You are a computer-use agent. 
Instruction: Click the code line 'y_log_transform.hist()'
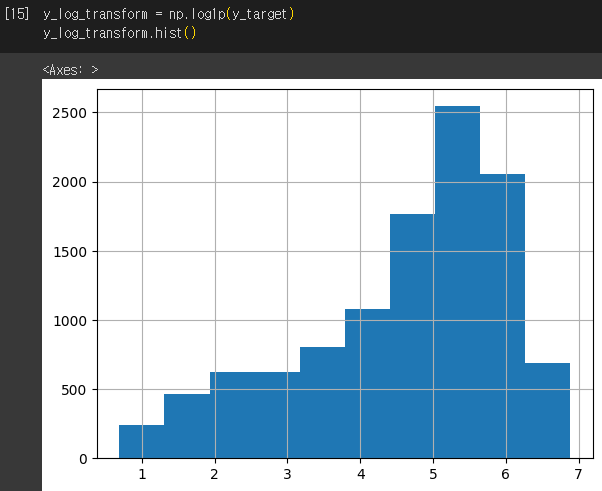(x=119, y=33)
